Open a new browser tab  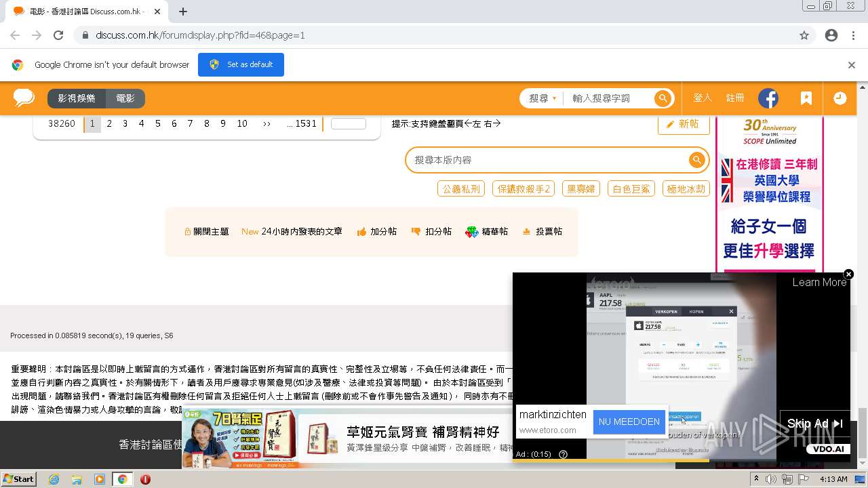[182, 12]
